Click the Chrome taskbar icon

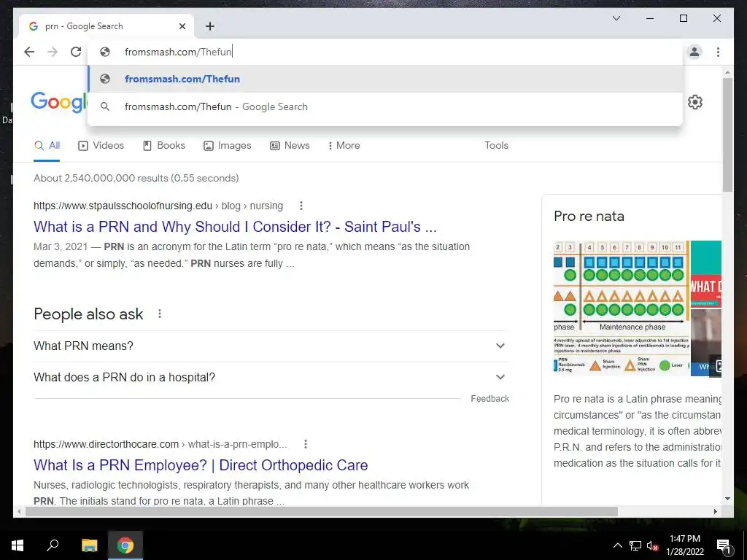[125, 545]
